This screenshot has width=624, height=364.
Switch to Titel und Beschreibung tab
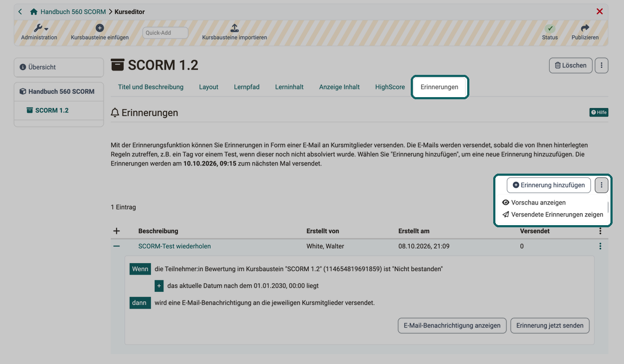coord(150,87)
